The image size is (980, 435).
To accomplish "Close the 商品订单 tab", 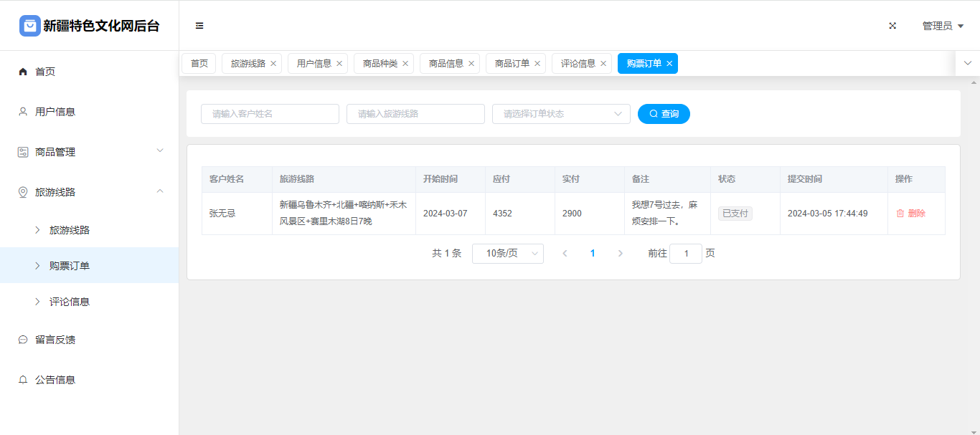I will [537, 64].
